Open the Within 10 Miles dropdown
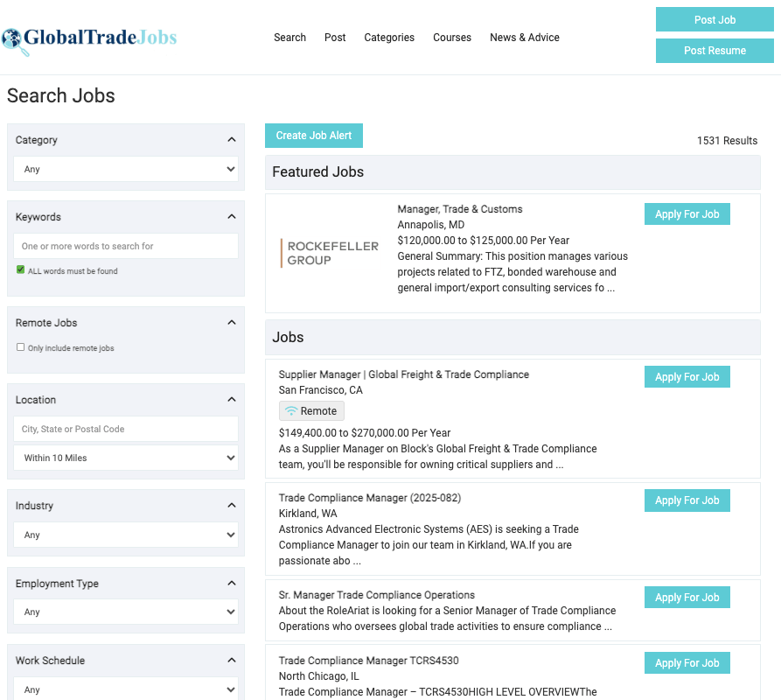This screenshot has width=781, height=700. 126,458
